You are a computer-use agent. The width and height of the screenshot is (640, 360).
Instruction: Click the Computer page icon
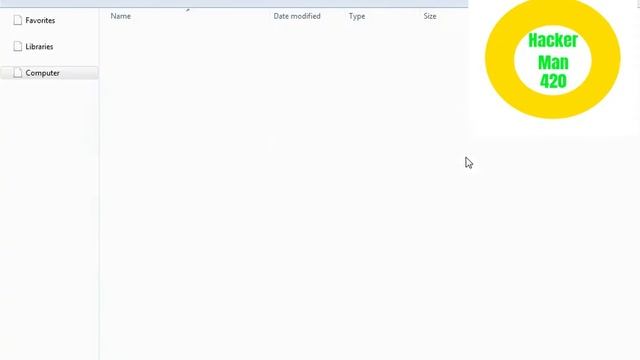(x=18, y=73)
